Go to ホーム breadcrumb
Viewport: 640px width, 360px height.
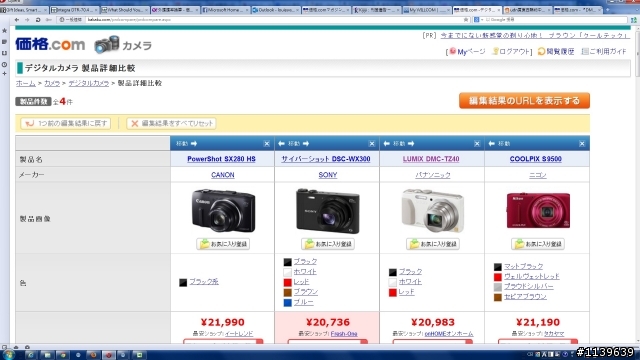(x=26, y=83)
